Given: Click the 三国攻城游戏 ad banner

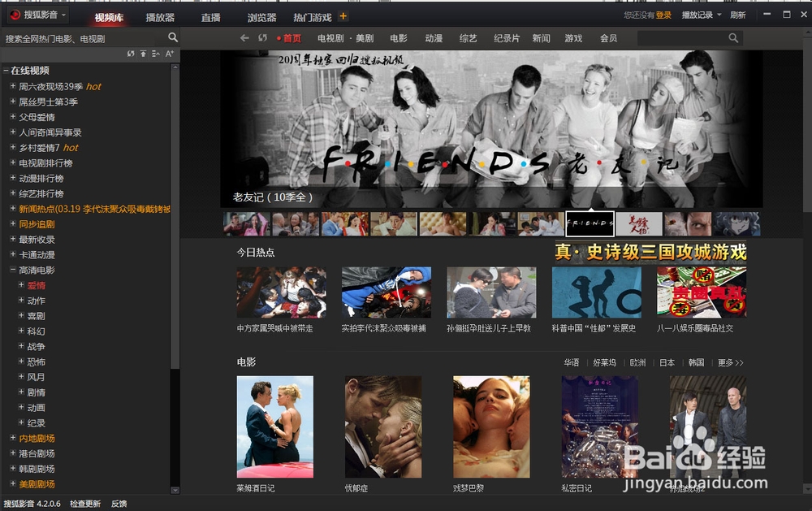Looking at the screenshot, I should (650, 253).
